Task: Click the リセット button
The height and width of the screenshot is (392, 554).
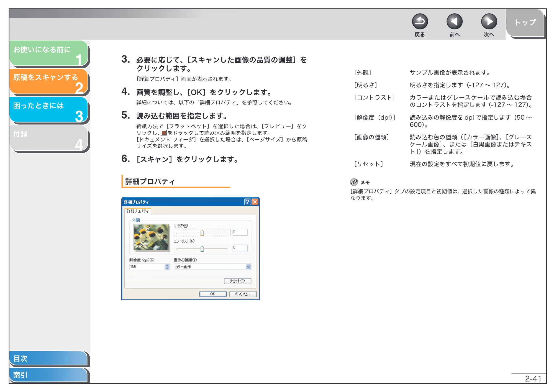Action: pos(237,281)
